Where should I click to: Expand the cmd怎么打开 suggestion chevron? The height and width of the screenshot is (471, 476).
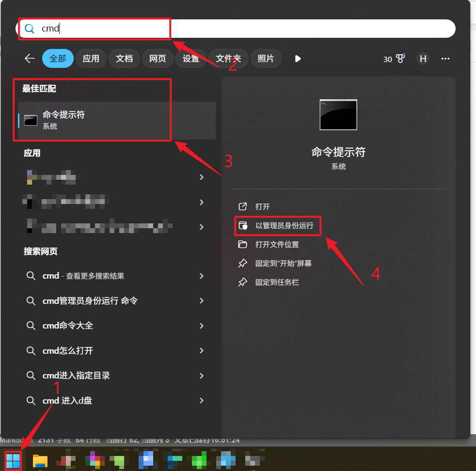(201, 351)
